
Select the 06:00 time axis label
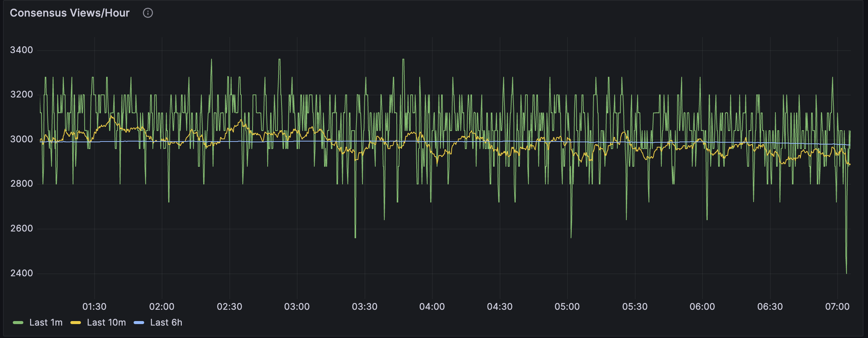point(702,307)
